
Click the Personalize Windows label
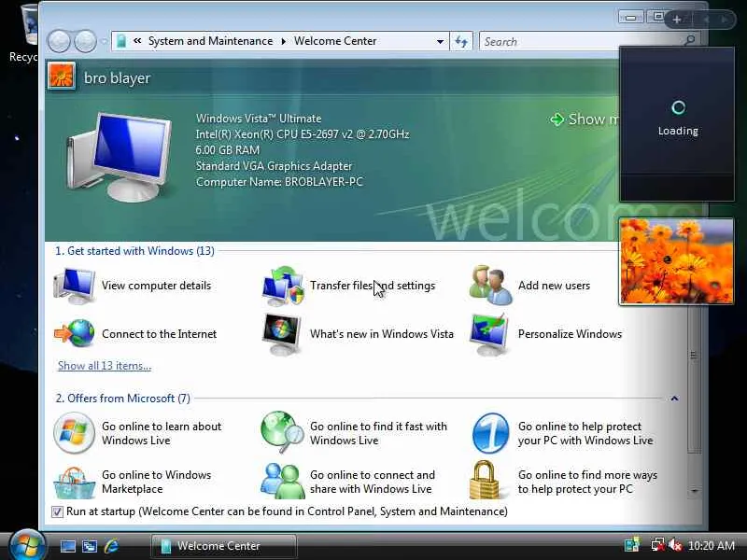(570, 334)
